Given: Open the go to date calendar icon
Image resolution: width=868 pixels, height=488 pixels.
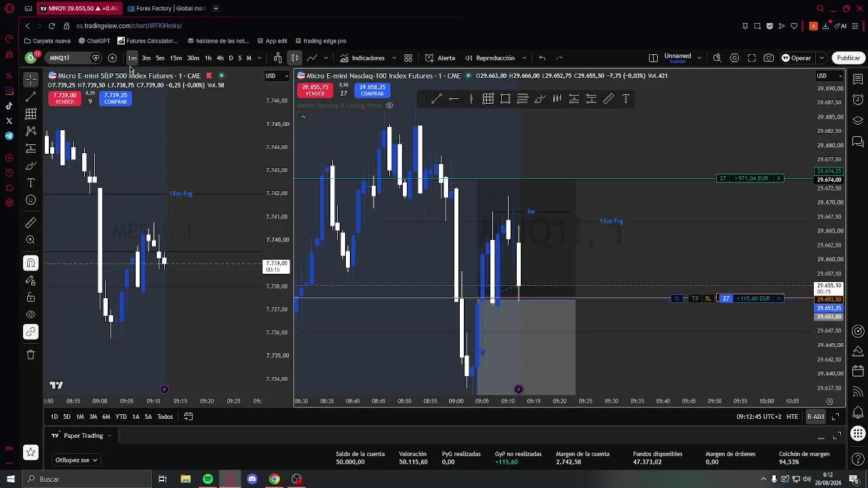Looking at the screenshot, I should pos(189,417).
